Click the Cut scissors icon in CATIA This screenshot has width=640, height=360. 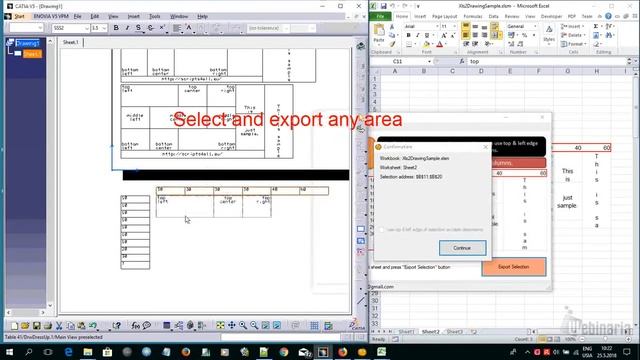pyautogui.click(x=59, y=325)
